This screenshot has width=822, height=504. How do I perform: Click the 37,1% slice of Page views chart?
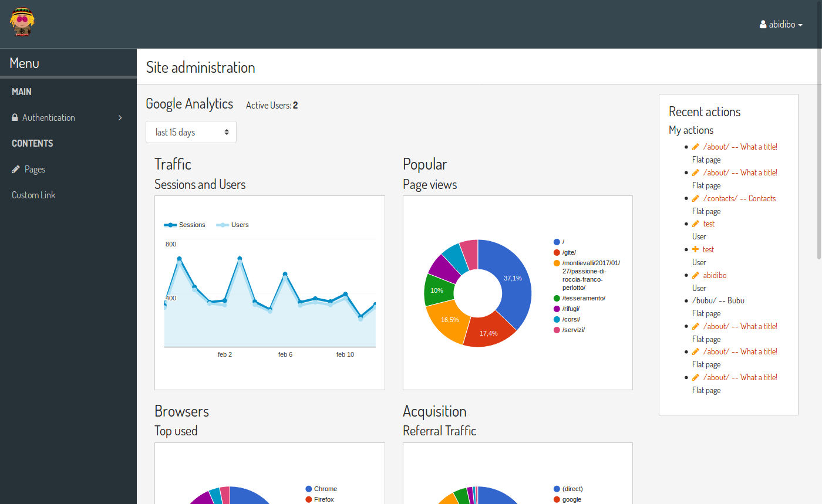pyautogui.click(x=513, y=278)
